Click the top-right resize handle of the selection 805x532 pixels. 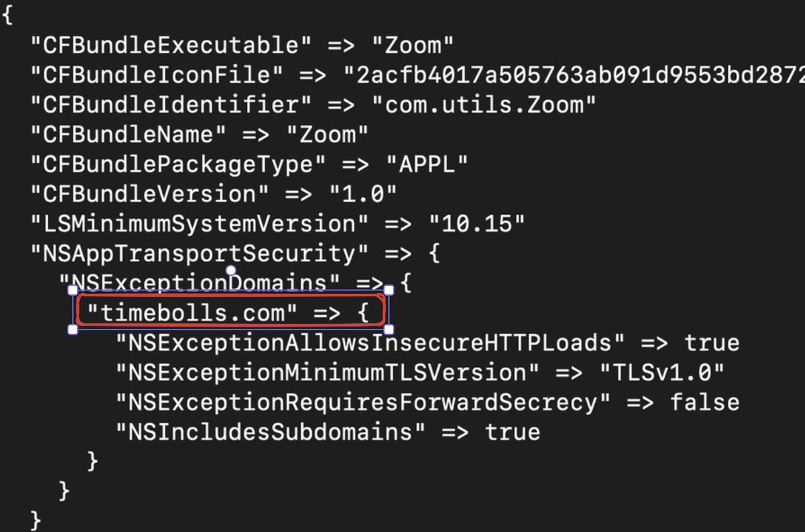pyautogui.click(x=388, y=290)
